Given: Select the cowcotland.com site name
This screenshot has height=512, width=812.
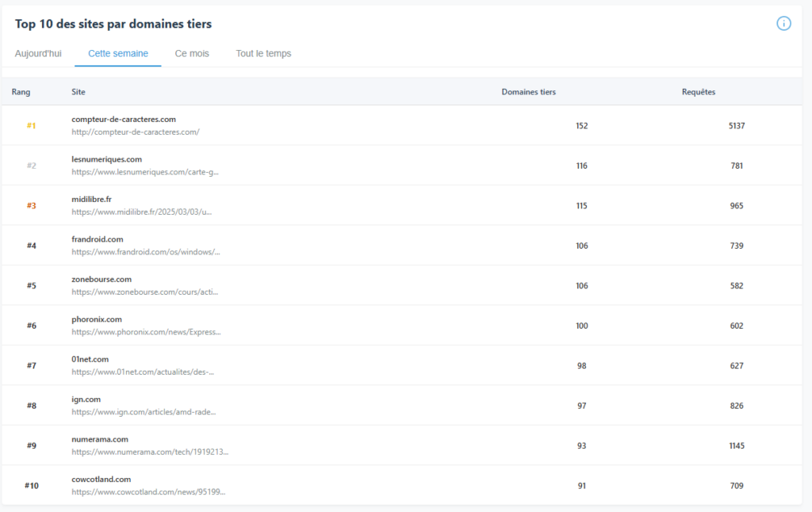Looking at the screenshot, I should click(x=101, y=480).
